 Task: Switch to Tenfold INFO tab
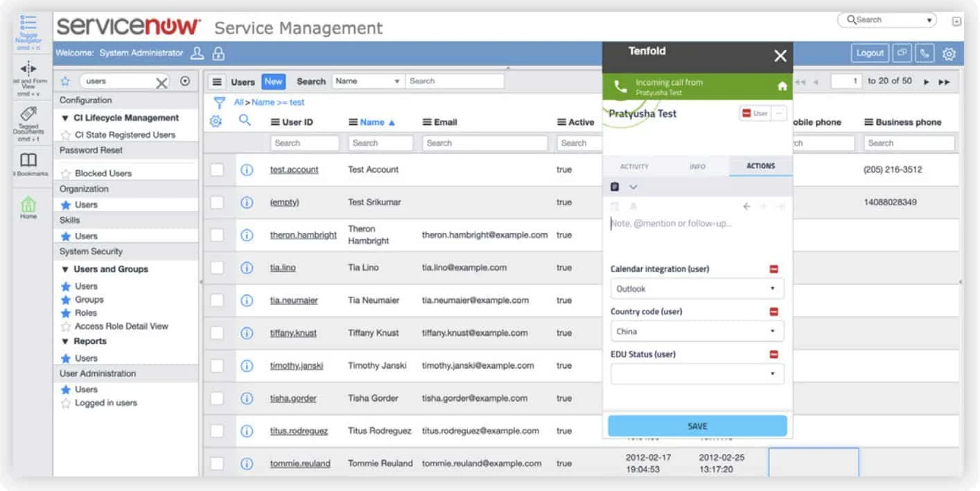tap(697, 166)
